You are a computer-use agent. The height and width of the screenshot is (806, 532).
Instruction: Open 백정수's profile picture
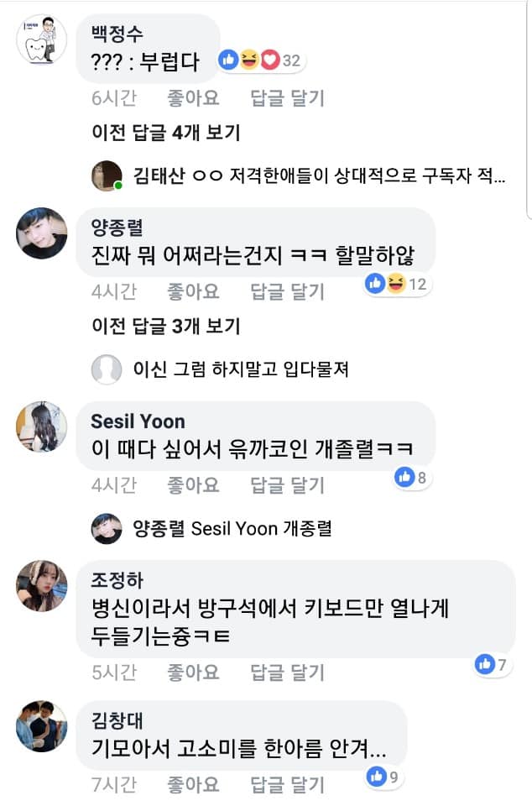pyautogui.click(x=41, y=39)
